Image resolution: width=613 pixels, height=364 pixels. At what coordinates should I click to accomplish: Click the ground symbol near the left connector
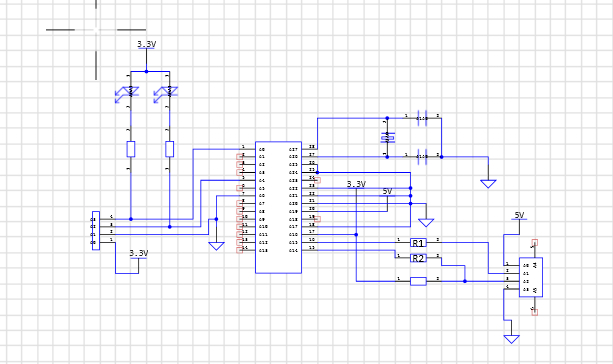pos(216,246)
